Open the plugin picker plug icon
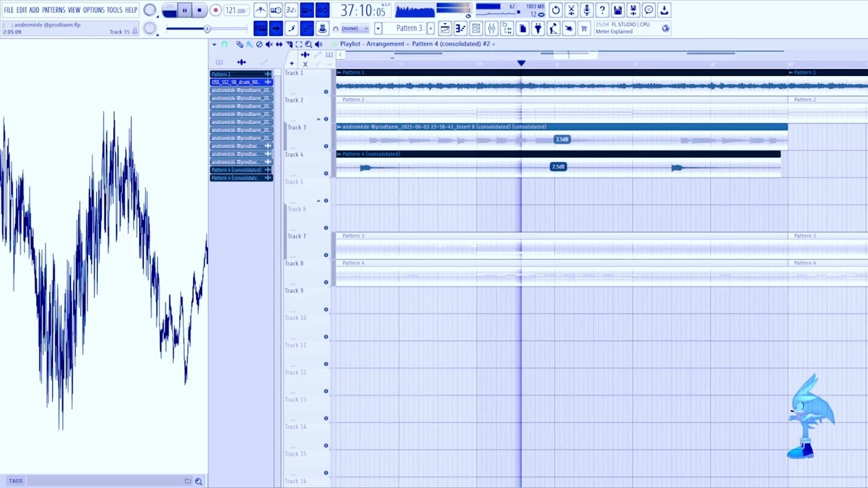868x488 pixels. pyautogui.click(x=538, y=28)
